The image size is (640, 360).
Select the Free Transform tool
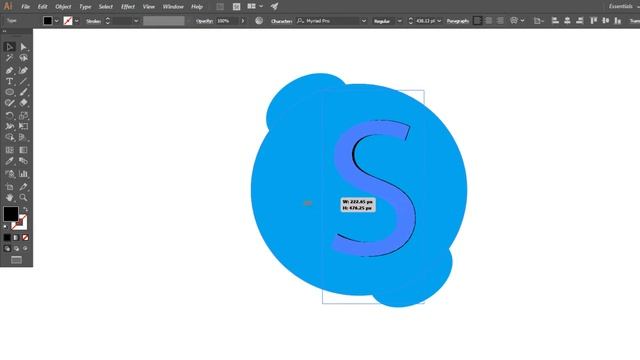[23, 127]
